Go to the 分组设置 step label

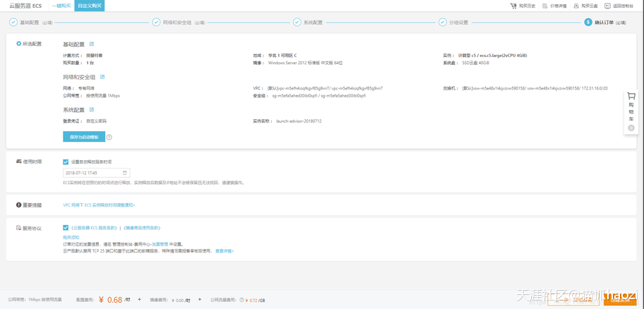[458, 23]
